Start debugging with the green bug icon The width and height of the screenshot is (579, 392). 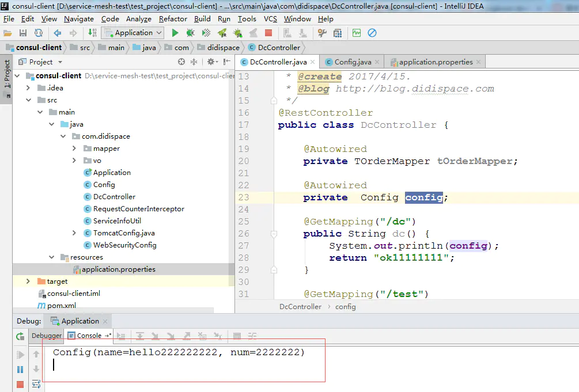click(x=191, y=33)
